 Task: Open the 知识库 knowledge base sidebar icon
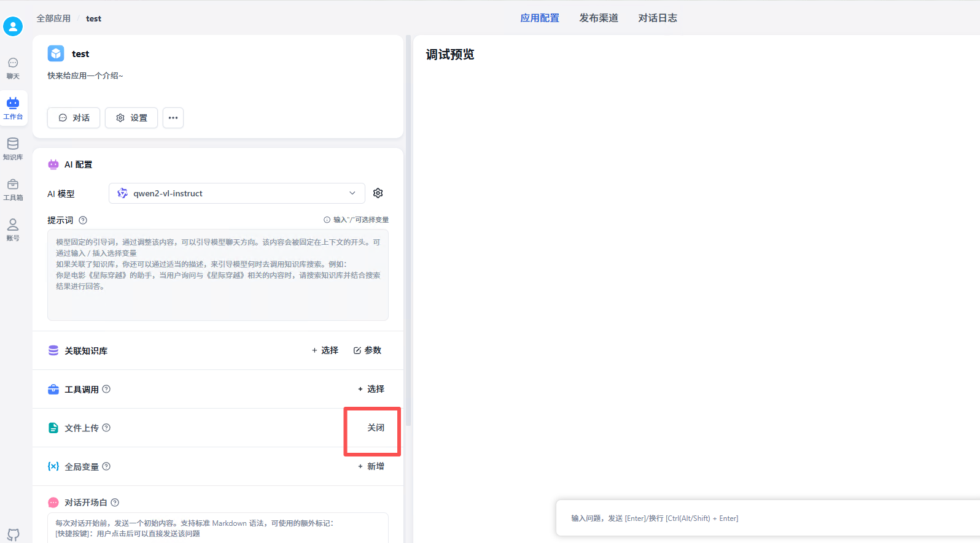pos(13,148)
